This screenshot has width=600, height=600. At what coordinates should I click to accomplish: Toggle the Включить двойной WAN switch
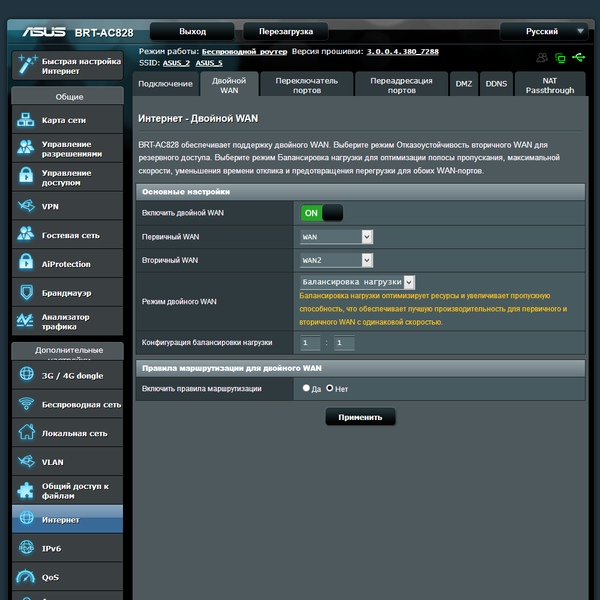click(x=321, y=213)
